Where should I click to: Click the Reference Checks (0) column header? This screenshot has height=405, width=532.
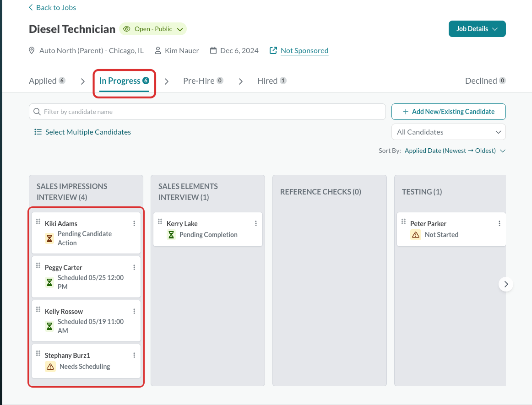point(320,192)
